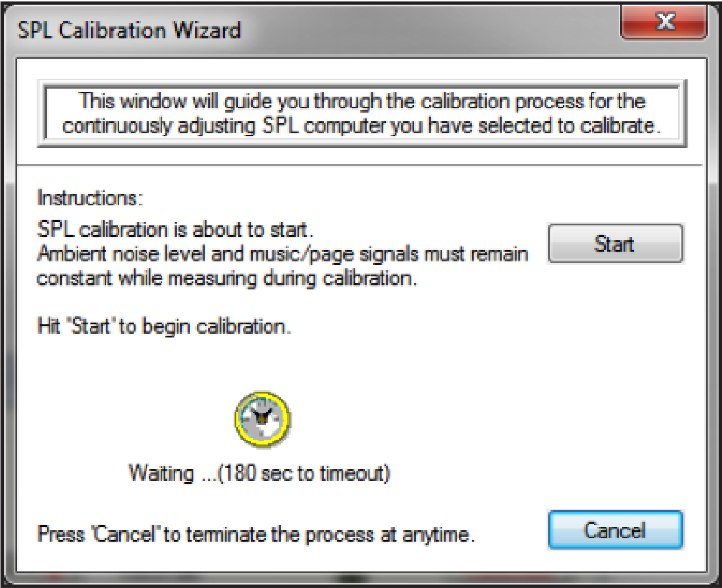The height and width of the screenshot is (588, 722).
Task: Click the '180 sec to timeout' countdown text
Action: pyautogui.click(x=303, y=474)
